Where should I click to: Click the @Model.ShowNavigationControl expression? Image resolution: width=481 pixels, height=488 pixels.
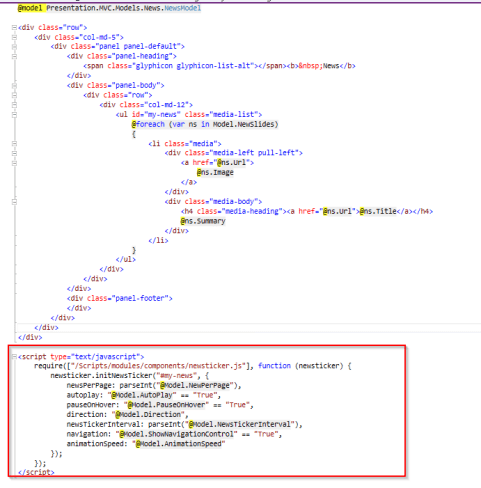click(x=177, y=434)
